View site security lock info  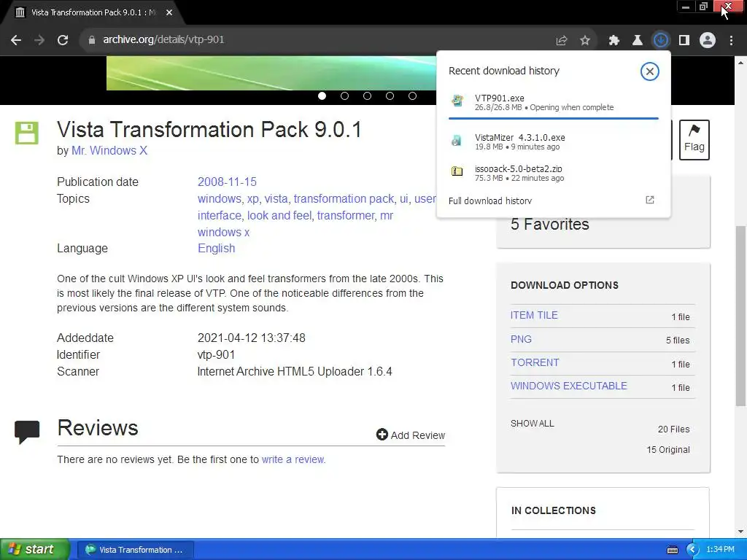(x=92, y=40)
